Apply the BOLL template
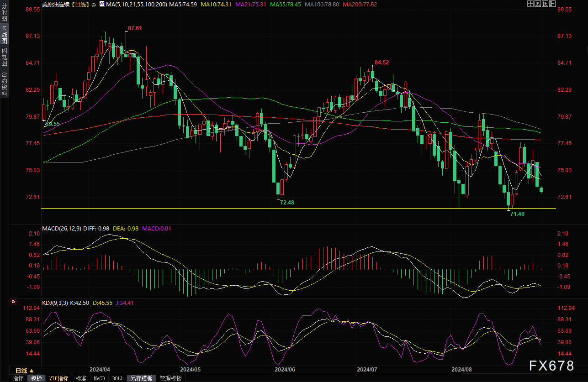Image resolution: width=588 pixels, height=382 pixels. point(117,378)
